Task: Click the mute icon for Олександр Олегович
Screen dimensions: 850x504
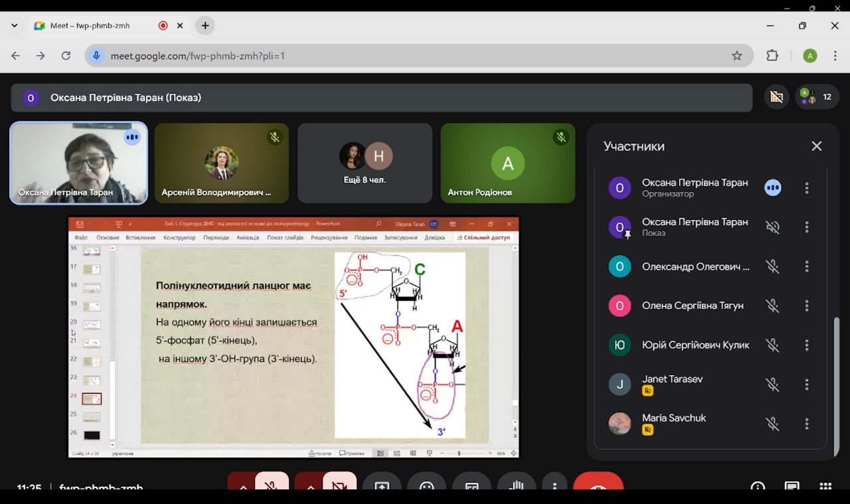Action: pyautogui.click(x=772, y=266)
